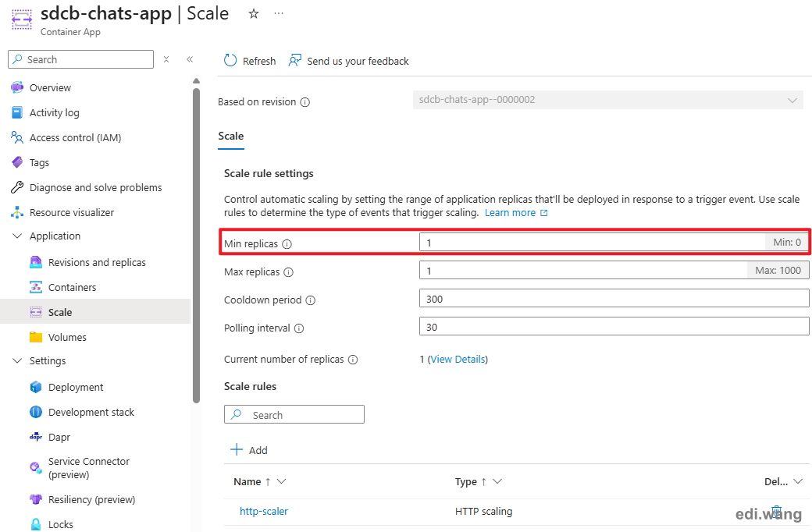
Task: Click the Access control (IAM) icon
Action: coord(17,137)
